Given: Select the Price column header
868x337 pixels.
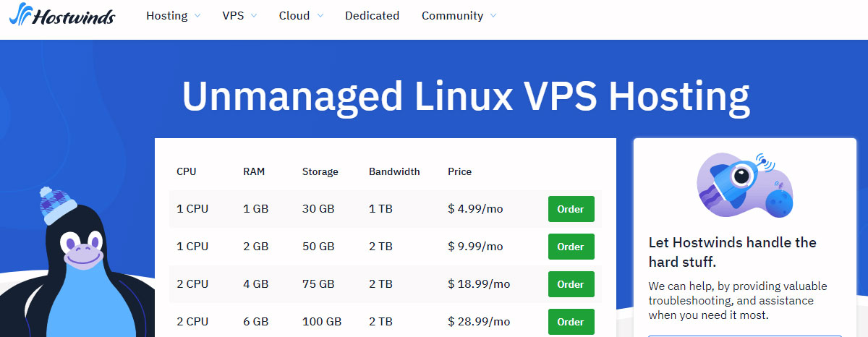Looking at the screenshot, I should coord(460,171).
